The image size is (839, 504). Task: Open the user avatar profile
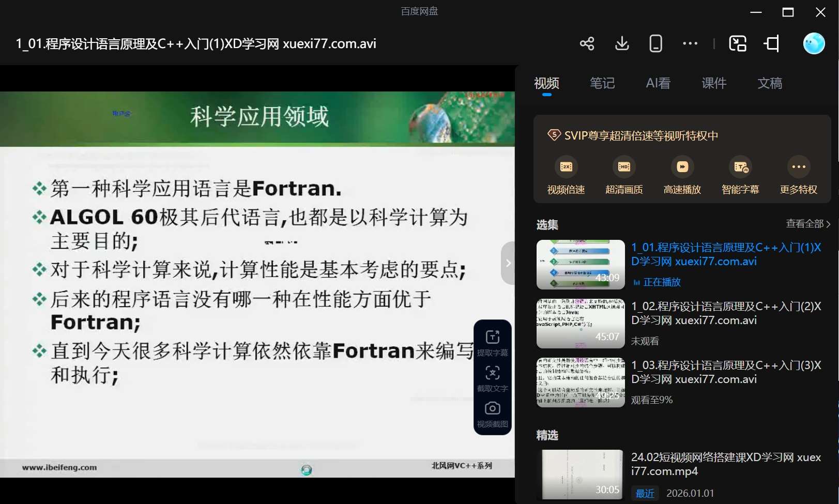(x=813, y=43)
